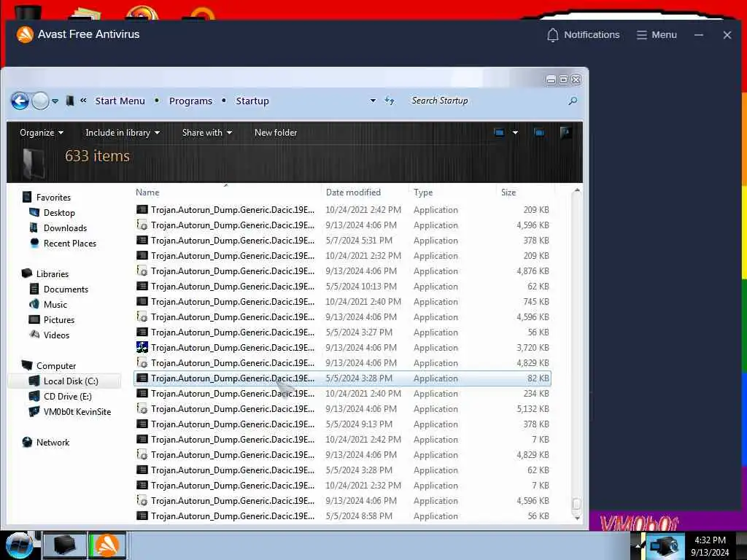Click the Forward navigation arrow in Explorer

click(x=41, y=101)
